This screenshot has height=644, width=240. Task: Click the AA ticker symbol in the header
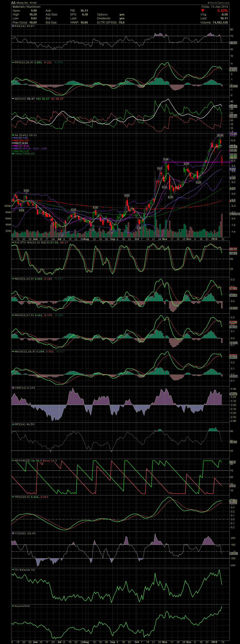point(13,3)
